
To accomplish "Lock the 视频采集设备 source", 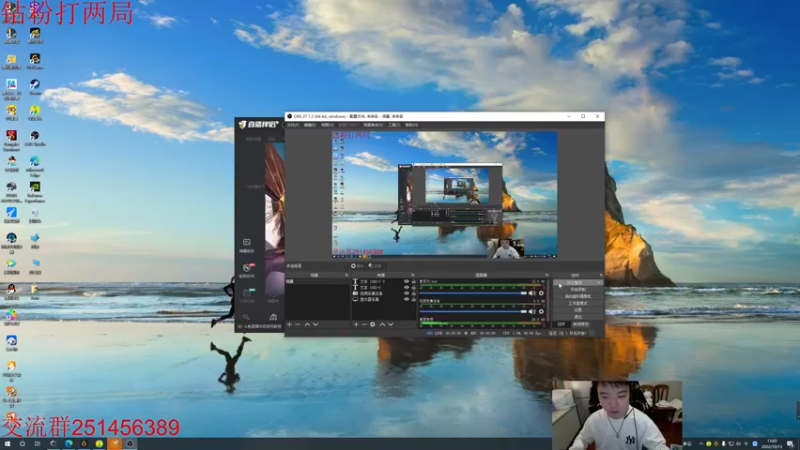I will pos(413,293).
